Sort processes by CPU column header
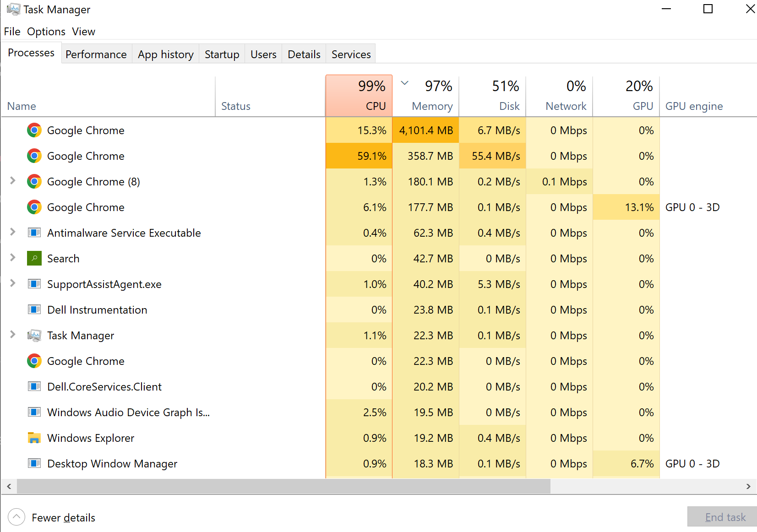 (359, 96)
